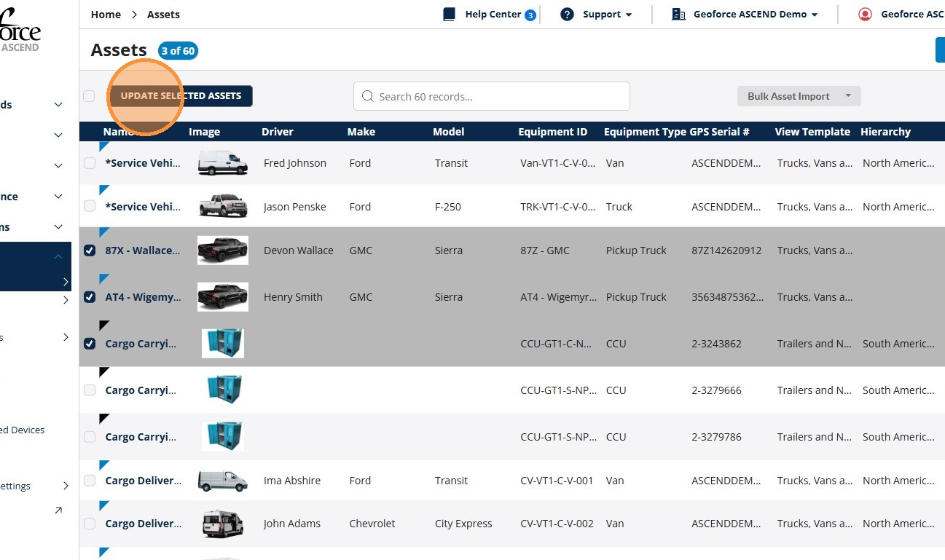The image size is (945, 560).
Task: Open the white van image for Fred Johnson
Action: point(223,163)
